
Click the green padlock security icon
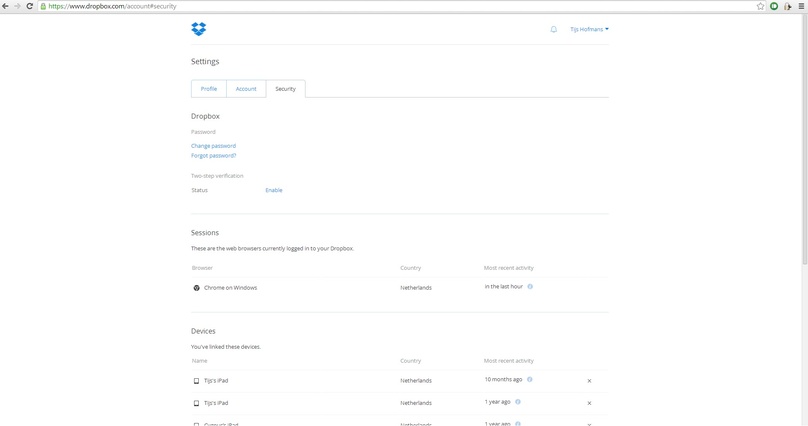(43, 6)
